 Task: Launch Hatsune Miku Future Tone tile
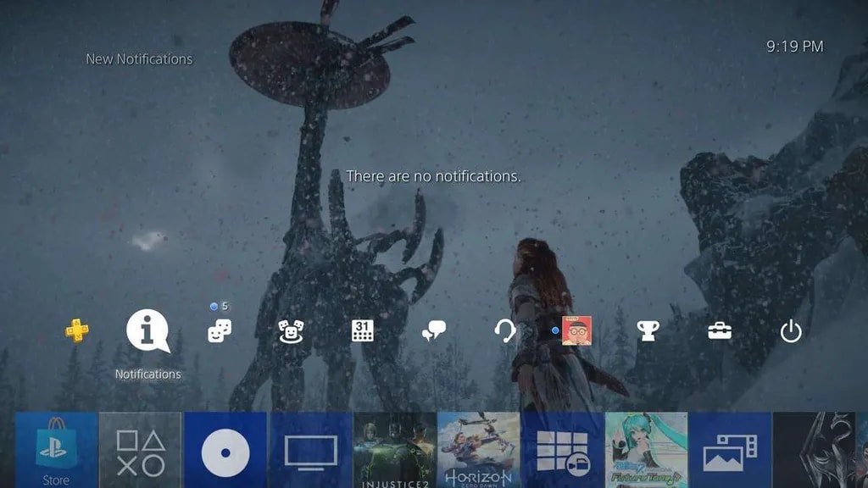647,450
